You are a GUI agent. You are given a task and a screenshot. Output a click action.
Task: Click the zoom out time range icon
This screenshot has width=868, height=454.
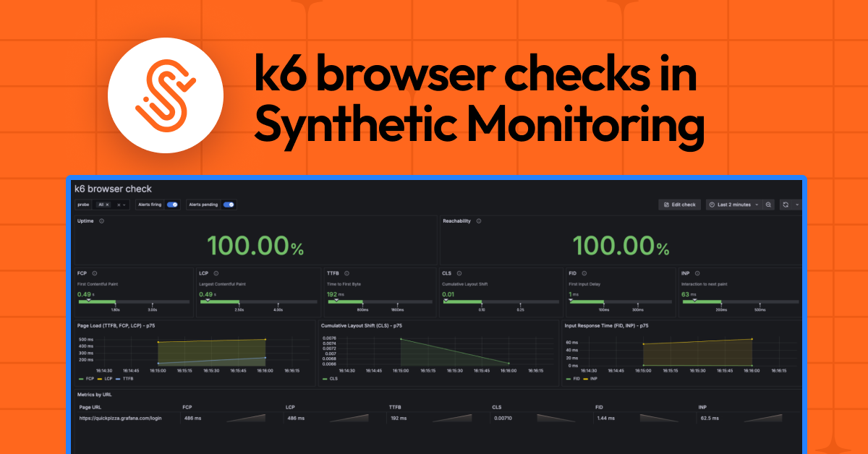click(768, 205)
